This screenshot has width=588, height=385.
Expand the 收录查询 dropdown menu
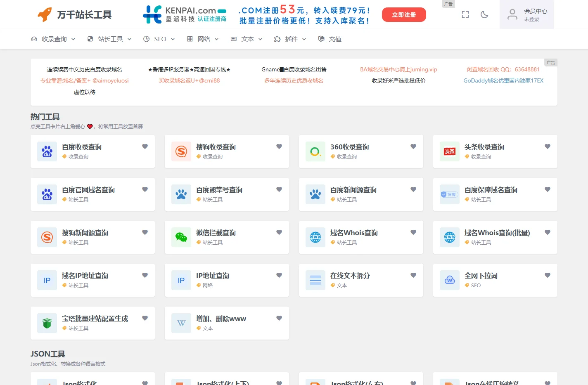[53, 39]
